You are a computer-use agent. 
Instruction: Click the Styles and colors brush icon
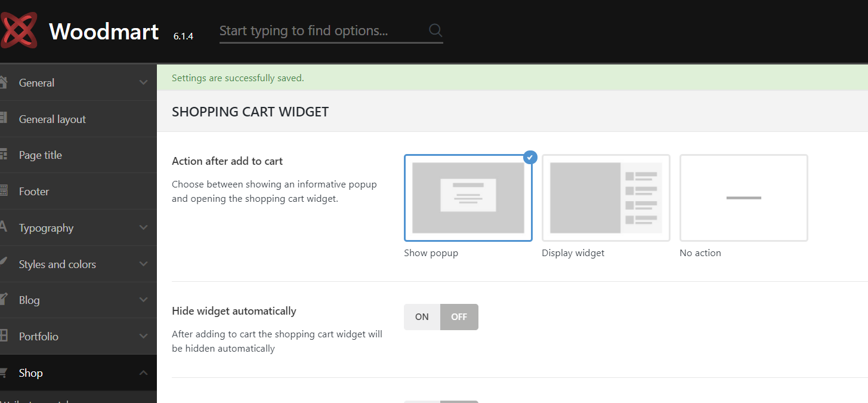click(4, 263)
